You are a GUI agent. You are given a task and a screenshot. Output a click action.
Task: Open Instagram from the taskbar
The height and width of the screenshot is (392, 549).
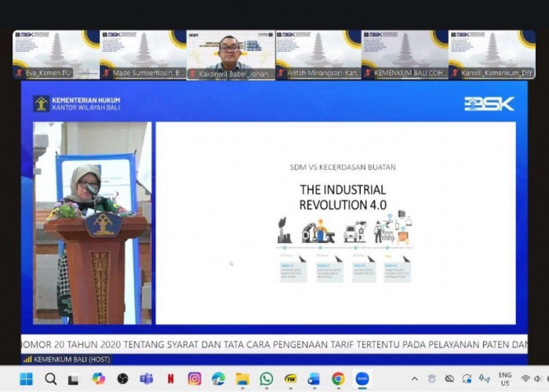[x=194, y=379]
